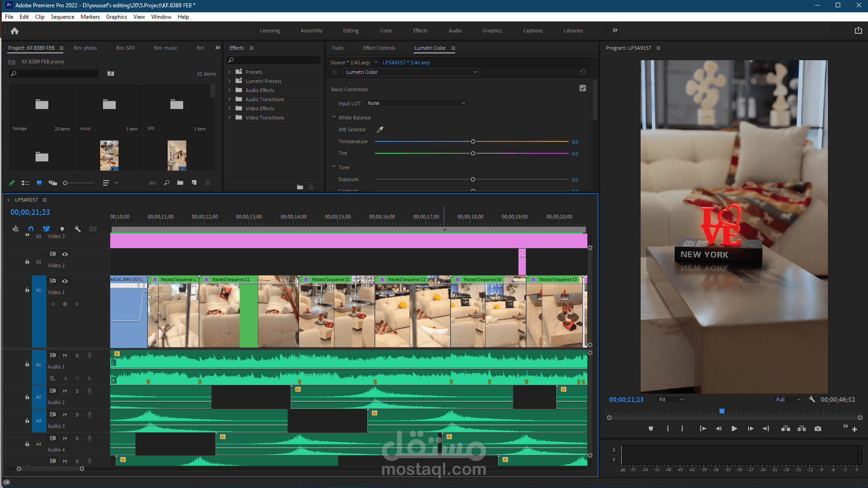Select the Color workspace
The width and height of the screenshot is (868, 488).
pos(385,31)
